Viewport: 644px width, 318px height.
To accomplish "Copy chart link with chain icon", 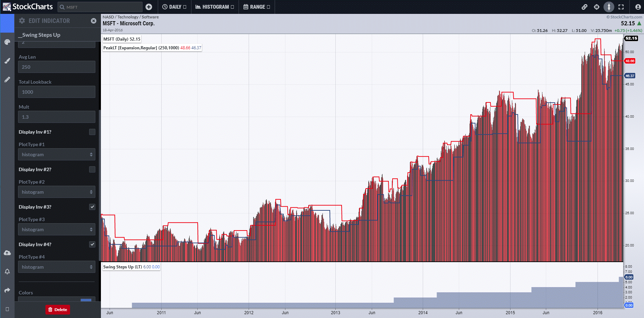I will click(584, 7).
